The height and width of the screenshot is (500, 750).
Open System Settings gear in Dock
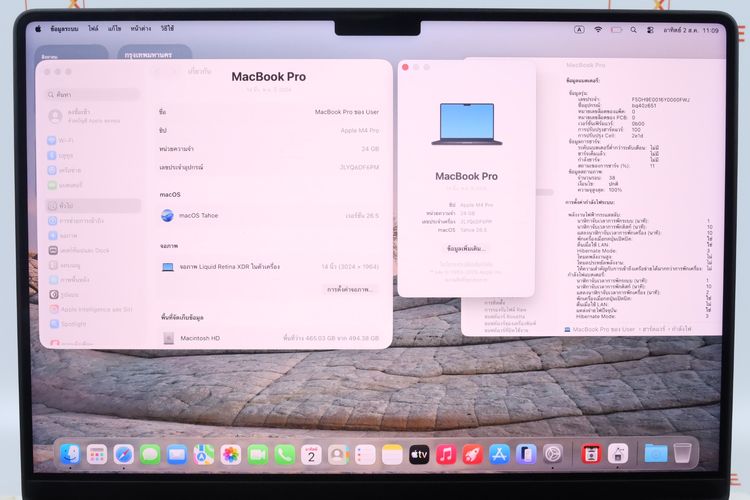[553, 454]
